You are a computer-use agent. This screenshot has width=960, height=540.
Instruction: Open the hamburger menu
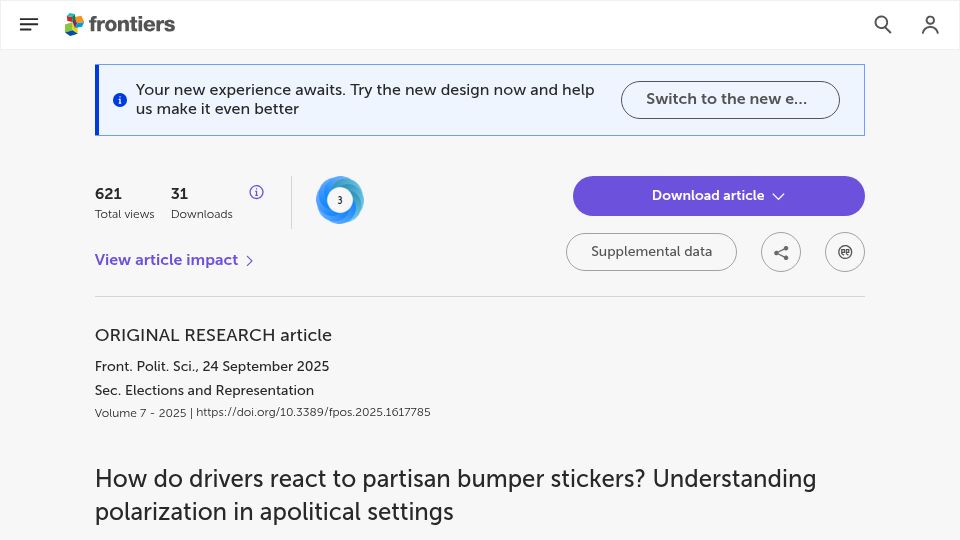[29, 24]
